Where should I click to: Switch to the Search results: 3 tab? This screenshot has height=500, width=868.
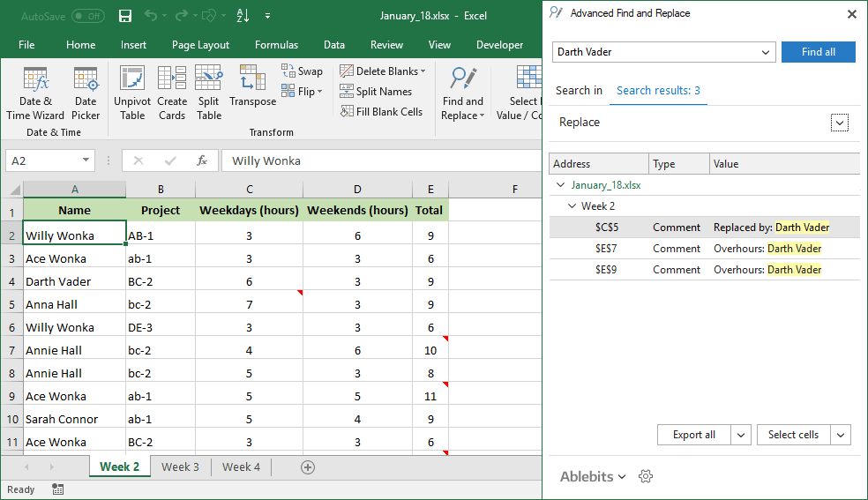(x=658, y=91)
